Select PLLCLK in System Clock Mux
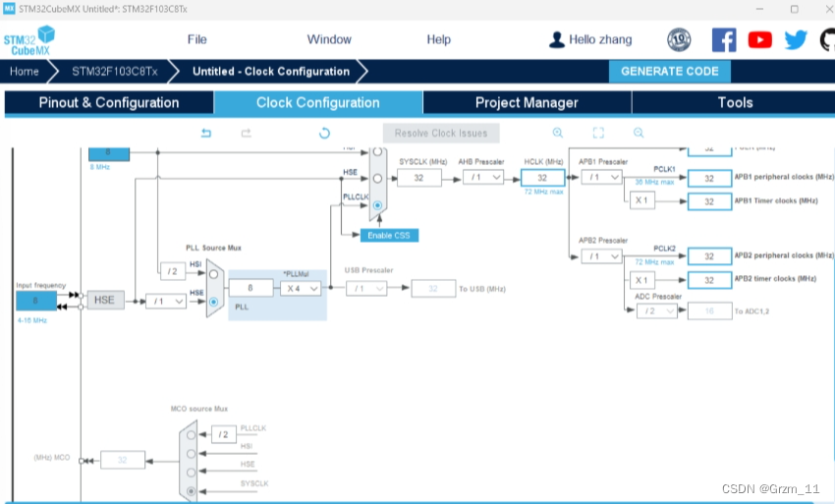 pyautogui.click(x=377, y=205)
